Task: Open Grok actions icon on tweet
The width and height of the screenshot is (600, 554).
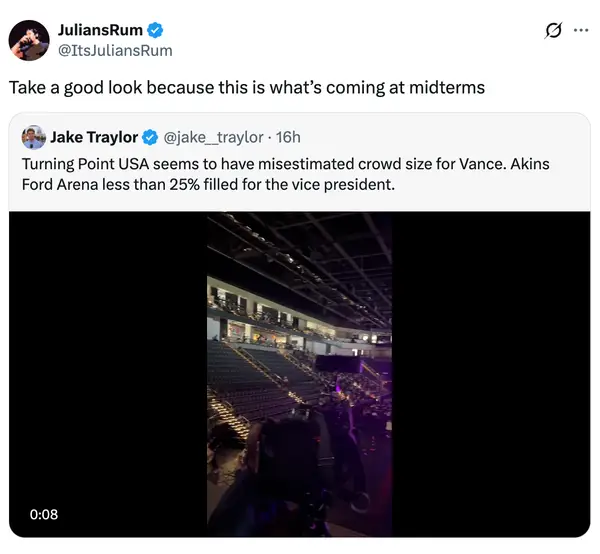Action: 553,31
